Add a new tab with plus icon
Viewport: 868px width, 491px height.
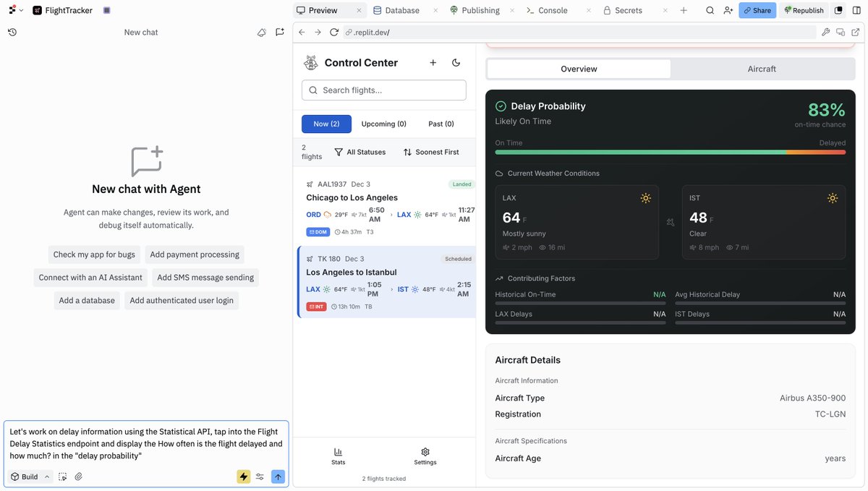(x=684, y=10)
